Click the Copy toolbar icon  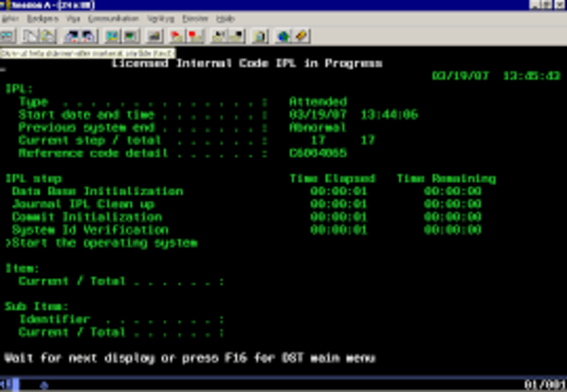point(29,36)
